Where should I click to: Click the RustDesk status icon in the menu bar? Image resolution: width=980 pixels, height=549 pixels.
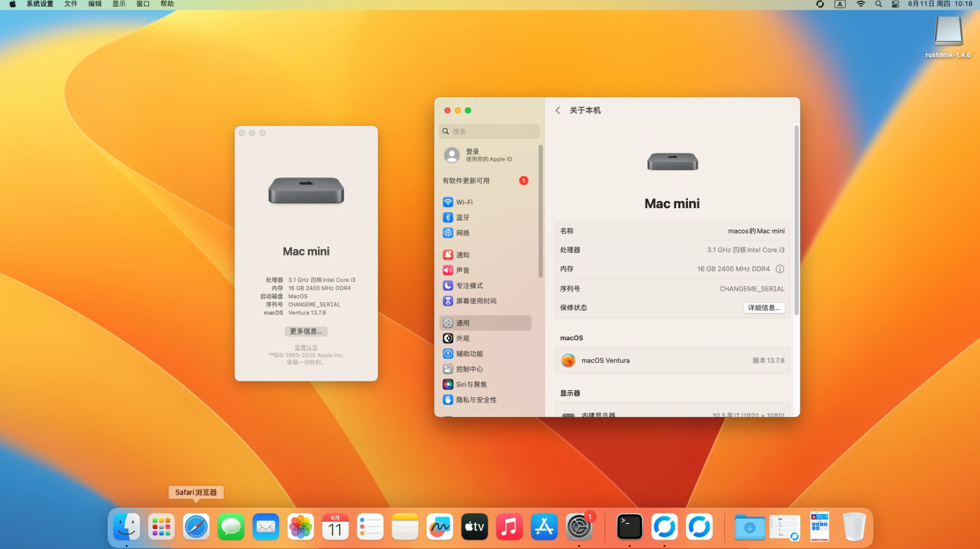tap(820, 4)
